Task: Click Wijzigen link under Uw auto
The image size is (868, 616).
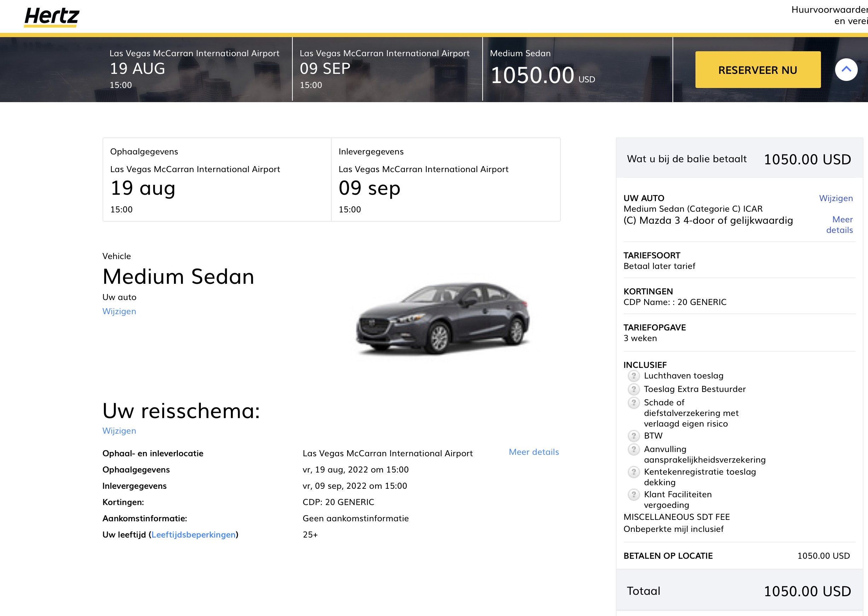Action: click(x=119, y=311)
